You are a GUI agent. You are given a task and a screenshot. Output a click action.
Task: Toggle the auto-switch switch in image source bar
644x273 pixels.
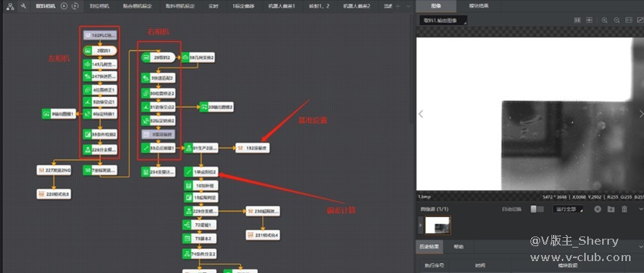click(537, 209)
